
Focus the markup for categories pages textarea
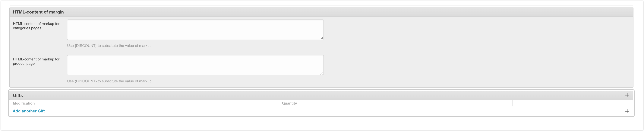(195, 29)
